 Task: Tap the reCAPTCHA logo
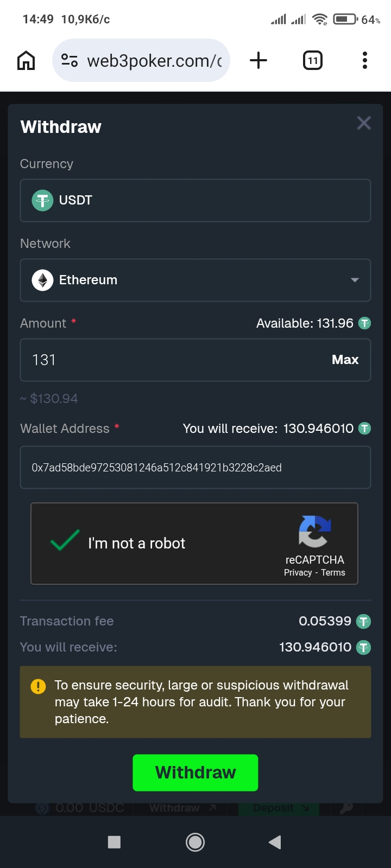(314, 531)
